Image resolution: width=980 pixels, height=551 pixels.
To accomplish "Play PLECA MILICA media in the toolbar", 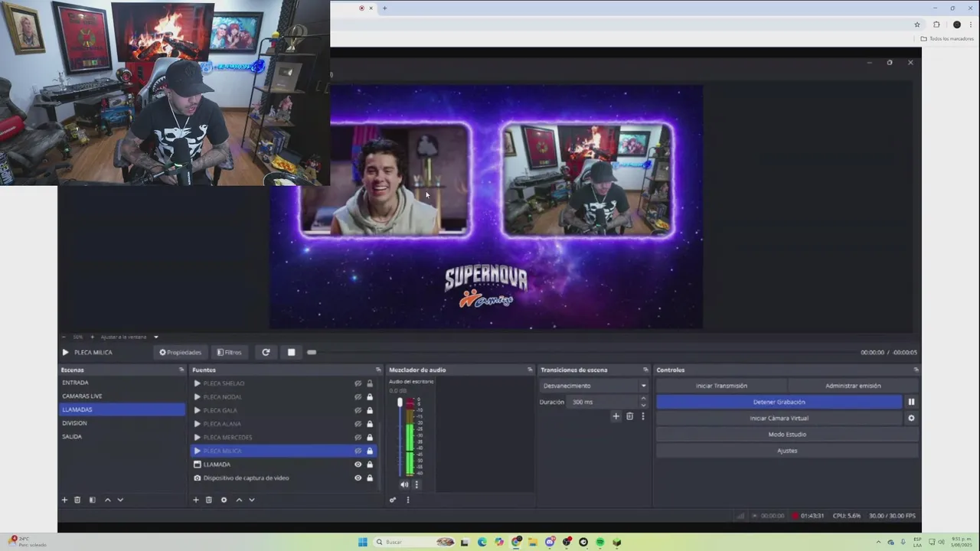I will tap(65, 352).
